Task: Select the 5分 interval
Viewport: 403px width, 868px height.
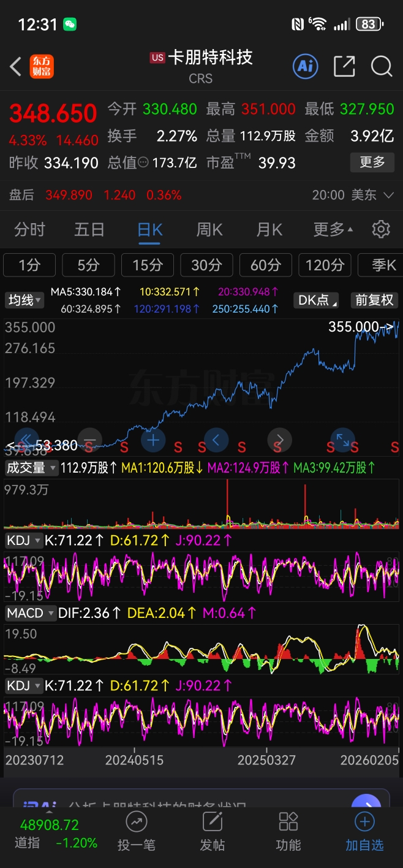Action: point(88,265)
